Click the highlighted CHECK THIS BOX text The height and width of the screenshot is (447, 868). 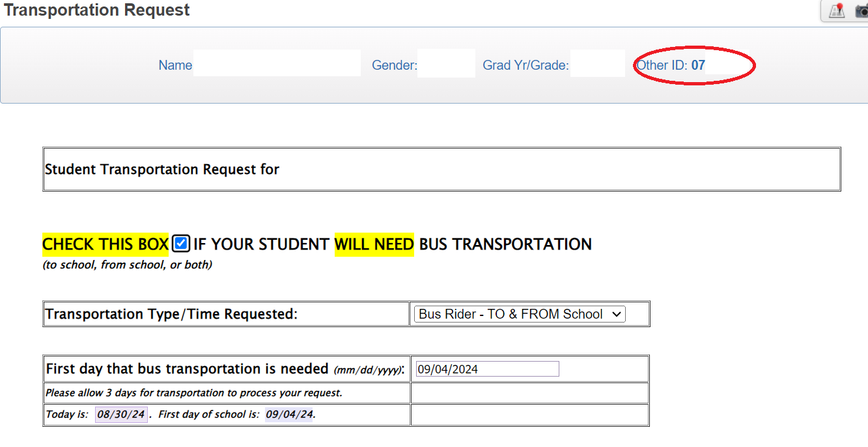[x=105, y=244]
